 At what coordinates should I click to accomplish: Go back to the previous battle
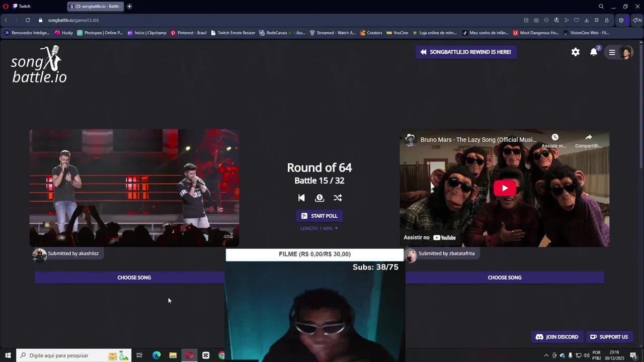(301, 198)
